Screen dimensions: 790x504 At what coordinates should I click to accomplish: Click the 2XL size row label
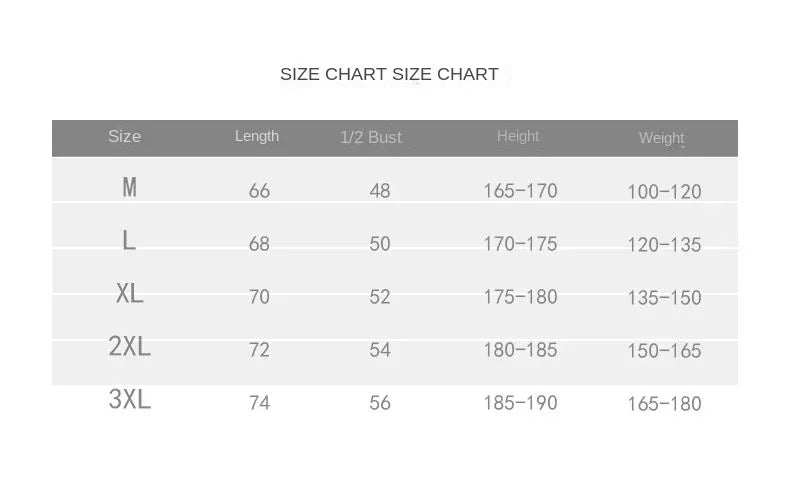click(x=130, y=347)
